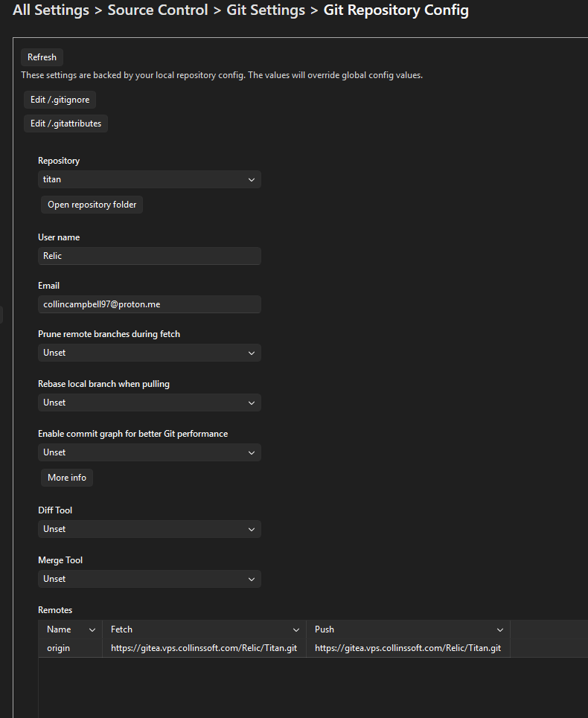Open the Fetch column dropdown in Remotes

point(295,629)
